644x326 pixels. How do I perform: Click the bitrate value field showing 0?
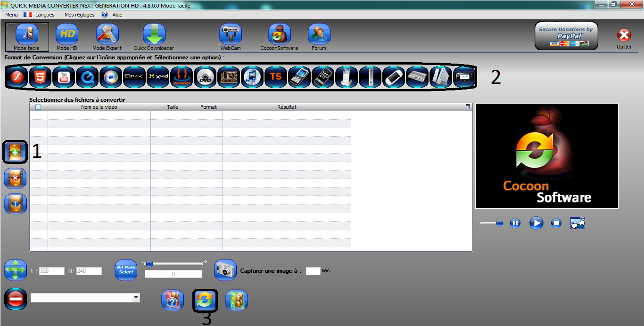pyautogui.click(x=173, y=274)
